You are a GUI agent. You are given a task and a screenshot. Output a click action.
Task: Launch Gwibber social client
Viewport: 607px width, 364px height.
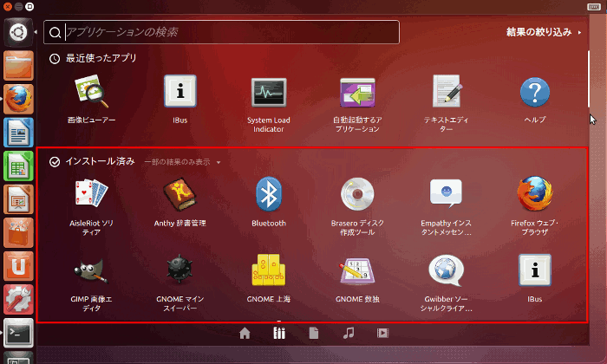(x=446, y=270)
